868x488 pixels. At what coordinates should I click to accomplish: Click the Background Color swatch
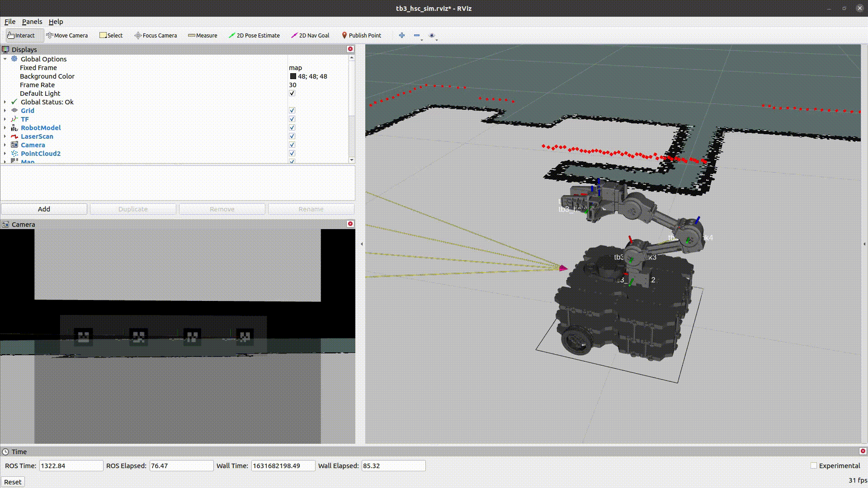293,76
